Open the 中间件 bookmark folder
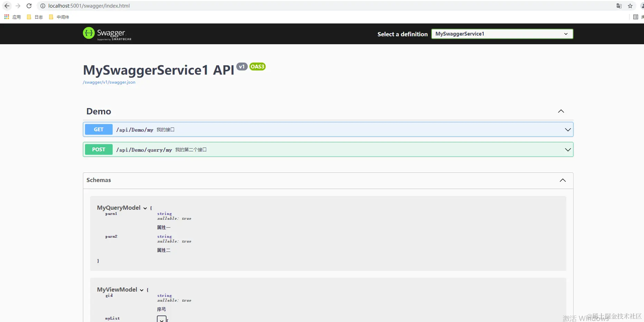The image size is (644, 322). [59, 17]
